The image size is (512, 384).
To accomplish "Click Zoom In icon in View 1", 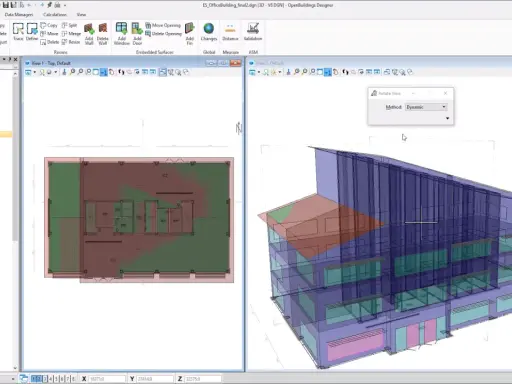I will 72,72.
